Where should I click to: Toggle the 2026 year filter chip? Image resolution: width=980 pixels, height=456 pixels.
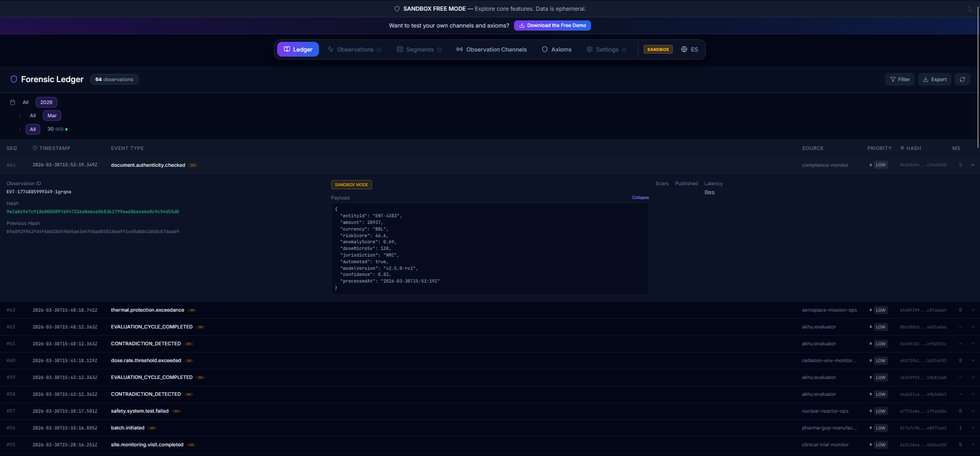(46, 103)
